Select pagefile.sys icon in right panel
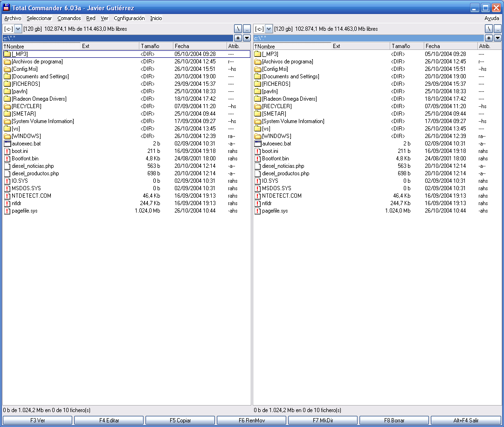Screen dimensions: 504x427 coord(258,211)
